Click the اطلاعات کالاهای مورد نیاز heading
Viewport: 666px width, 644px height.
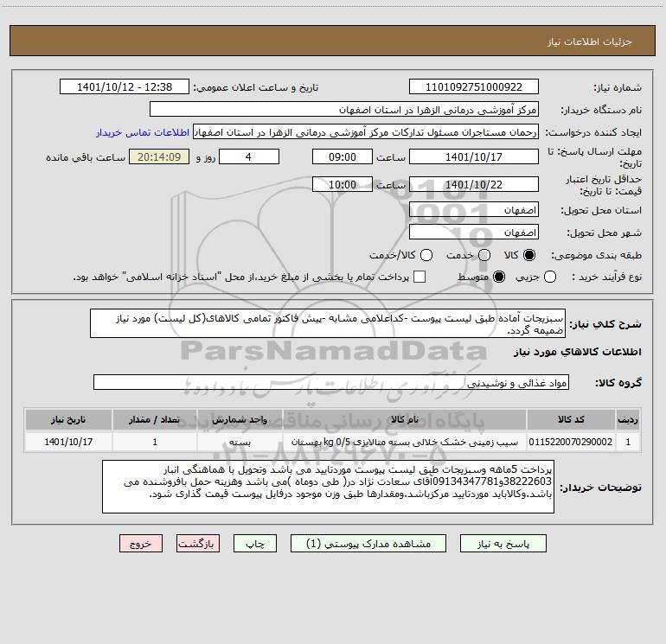[x=578, y=352]
